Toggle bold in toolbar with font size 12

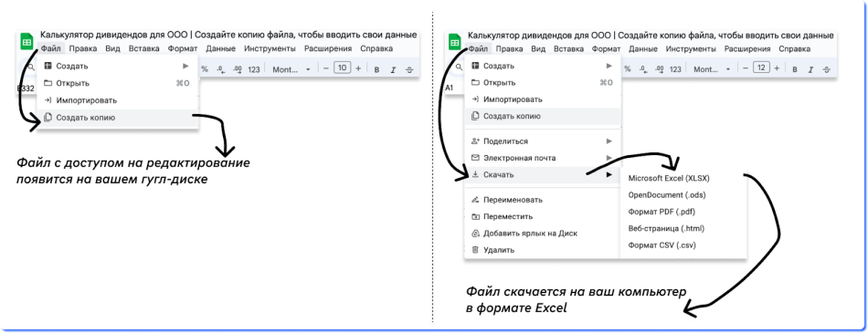[795, 69]
